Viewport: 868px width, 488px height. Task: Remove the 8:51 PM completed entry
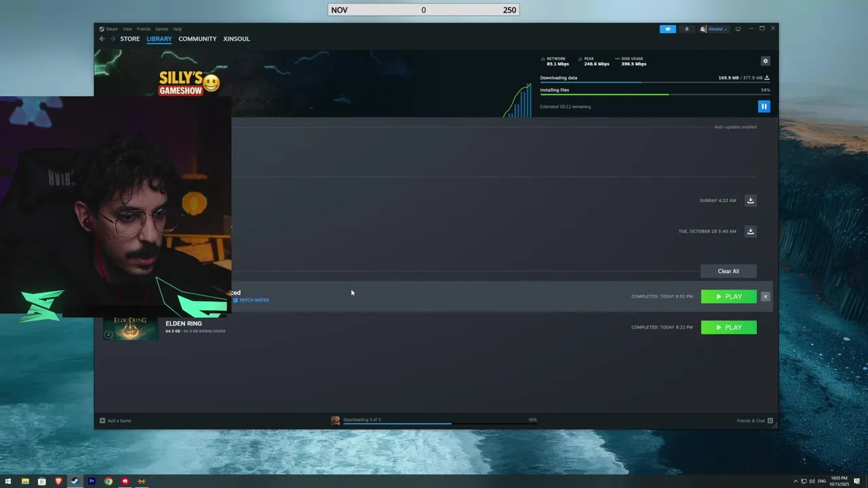766,296
